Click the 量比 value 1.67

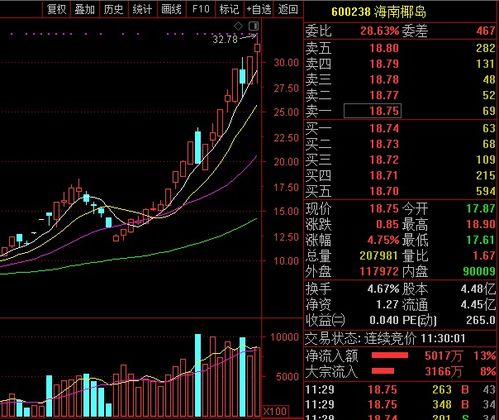[484, 256]
